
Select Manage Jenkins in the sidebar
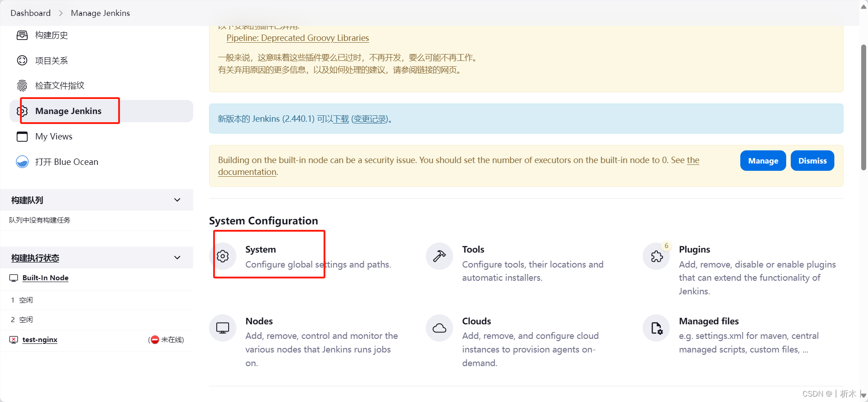[x=101, y=111]
